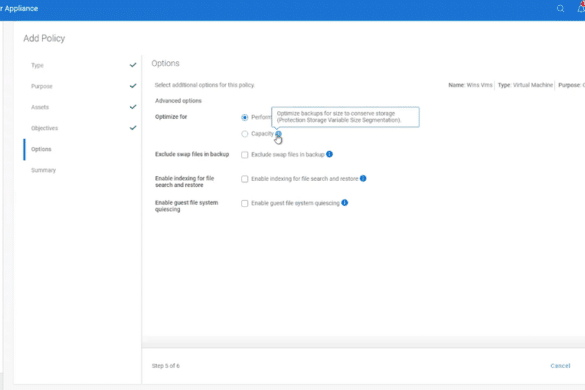Screen dimensions: 585x390
Task: Go to the Summary wizard step
Action: point(43,170)
